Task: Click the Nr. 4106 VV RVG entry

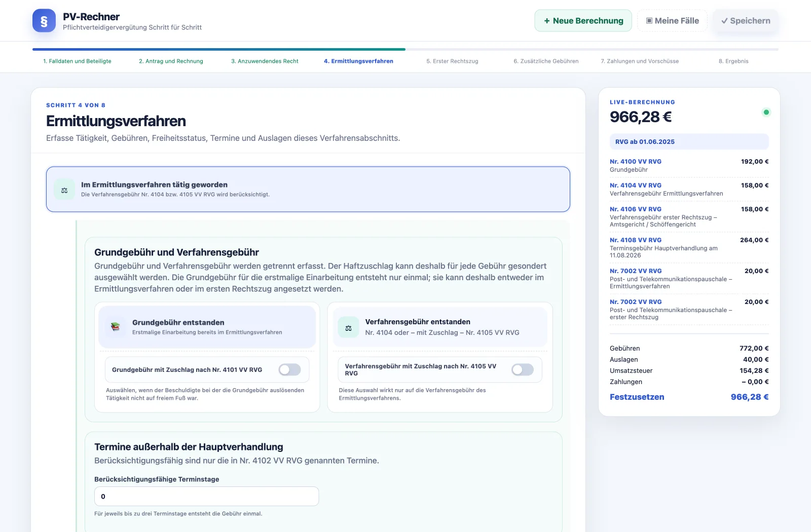Action: (689, 216)
